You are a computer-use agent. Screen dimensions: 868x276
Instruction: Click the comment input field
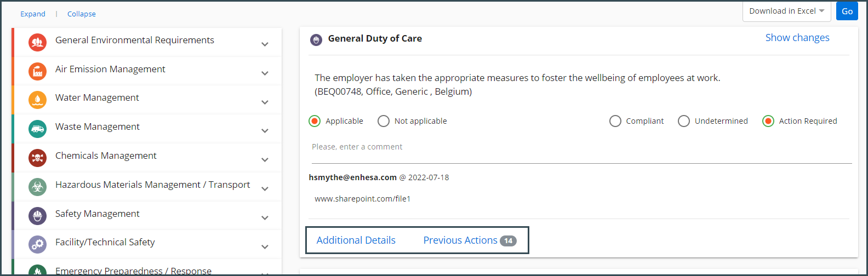click(x=581, y=147)
